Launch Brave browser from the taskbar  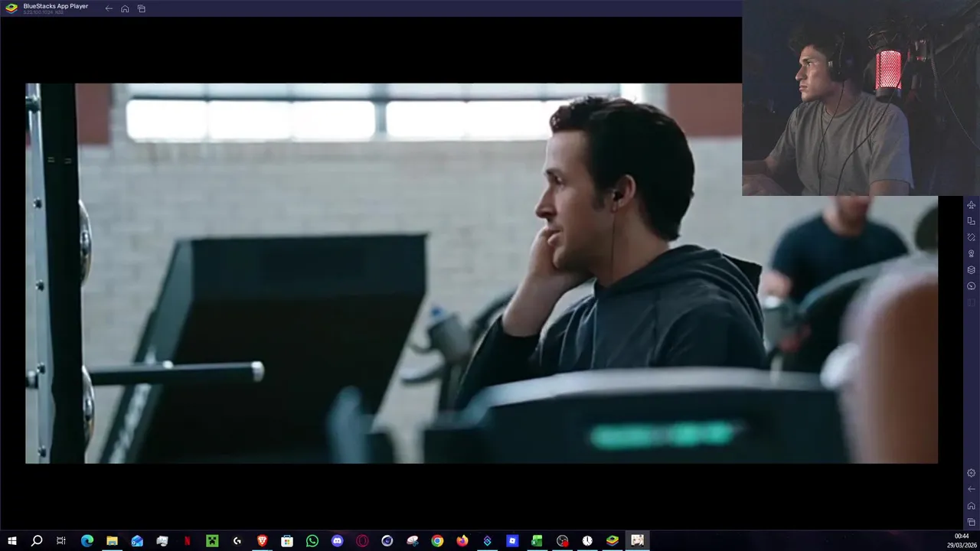pyautogui.click(x=262, y=541)
